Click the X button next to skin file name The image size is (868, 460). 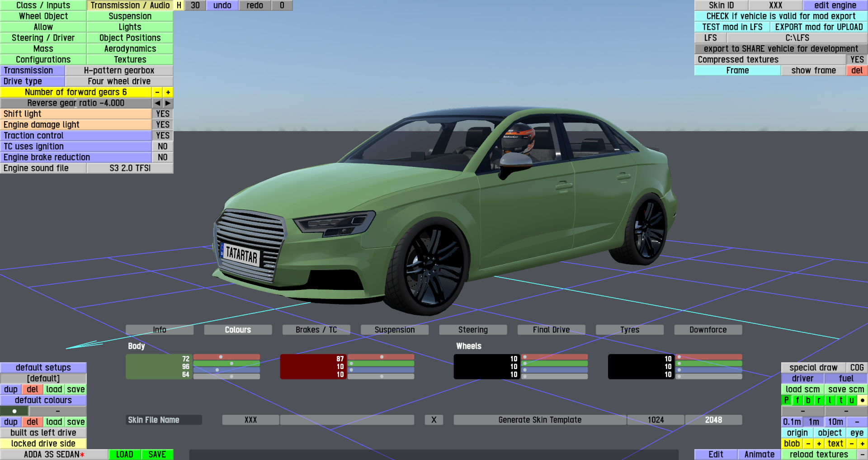(x=434, y=420)
